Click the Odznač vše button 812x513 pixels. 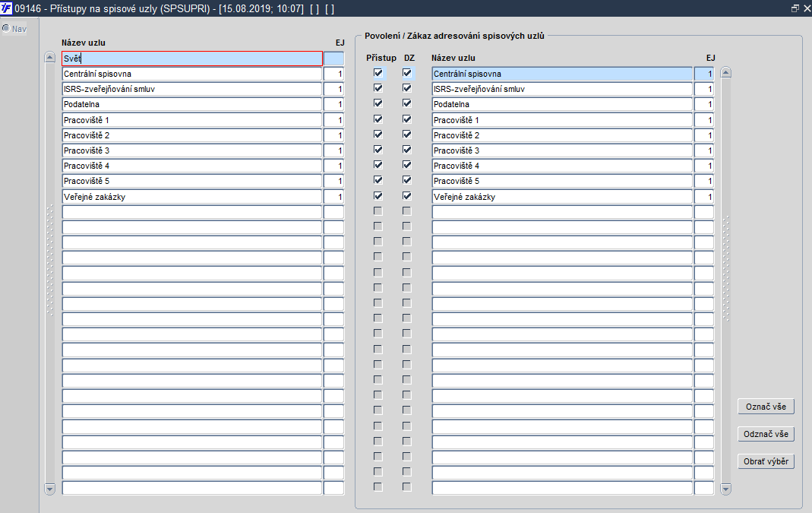[766, 434]
